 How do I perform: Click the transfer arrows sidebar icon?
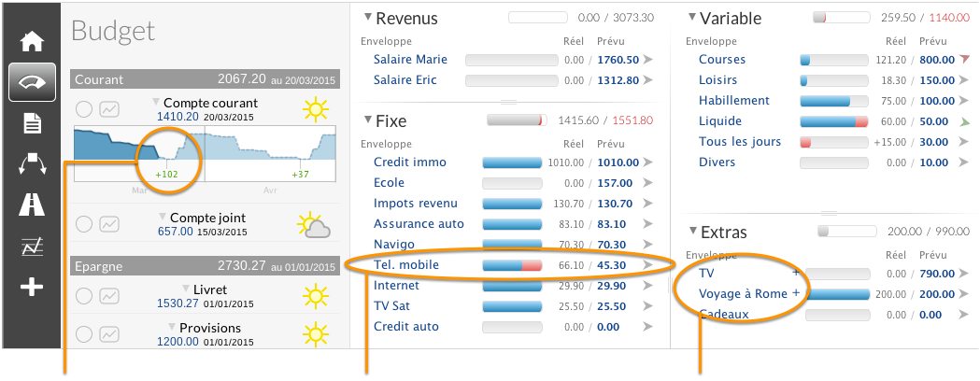point(32,164)
